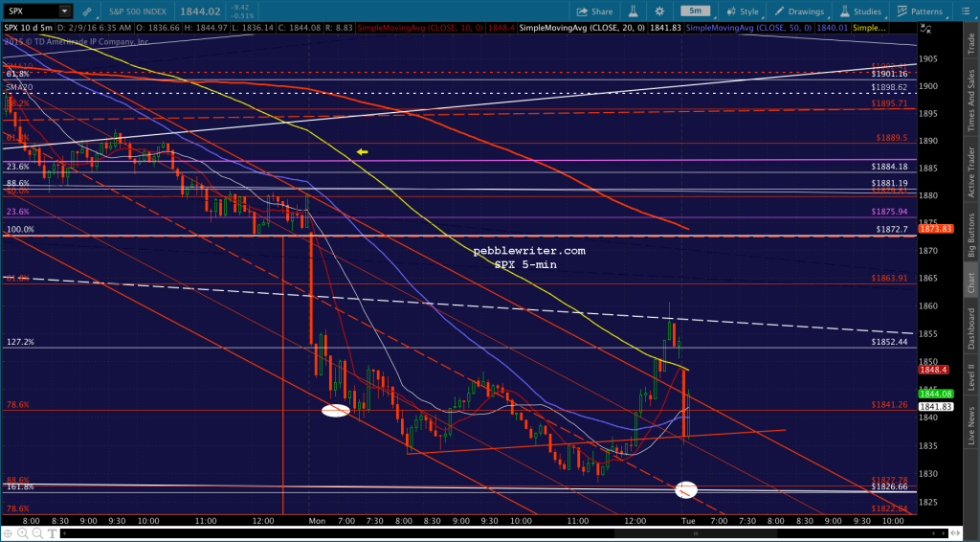This screenshot has height=542, width=980.
Task: Click the zoom out magnifier icon
Action: coord(35,534)
